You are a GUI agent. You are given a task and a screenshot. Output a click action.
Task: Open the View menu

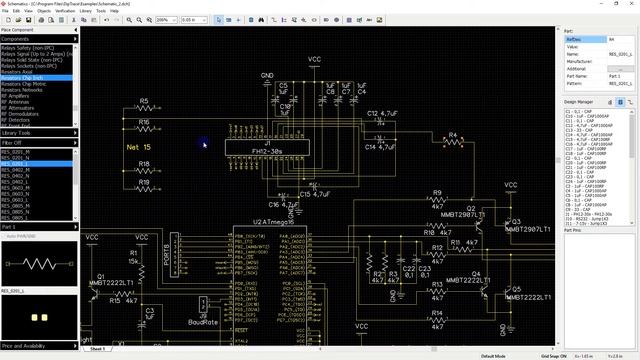(x=29, y=11)
